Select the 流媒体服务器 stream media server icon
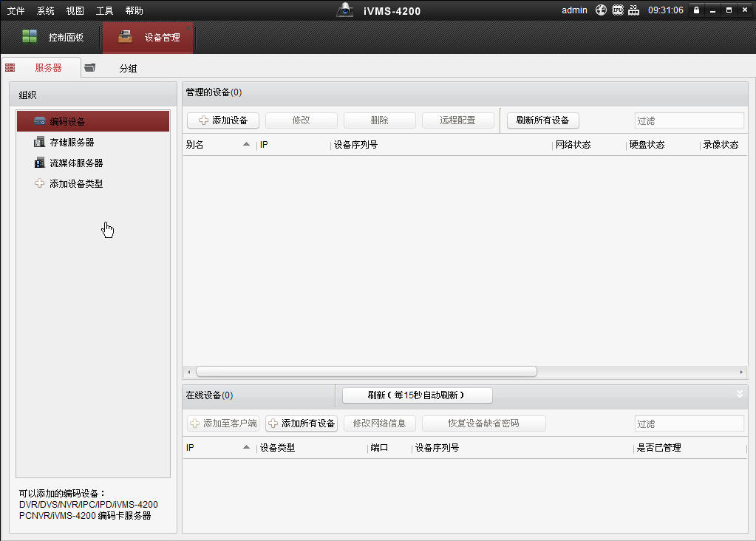Screen dimensions: 756x541 38,162
